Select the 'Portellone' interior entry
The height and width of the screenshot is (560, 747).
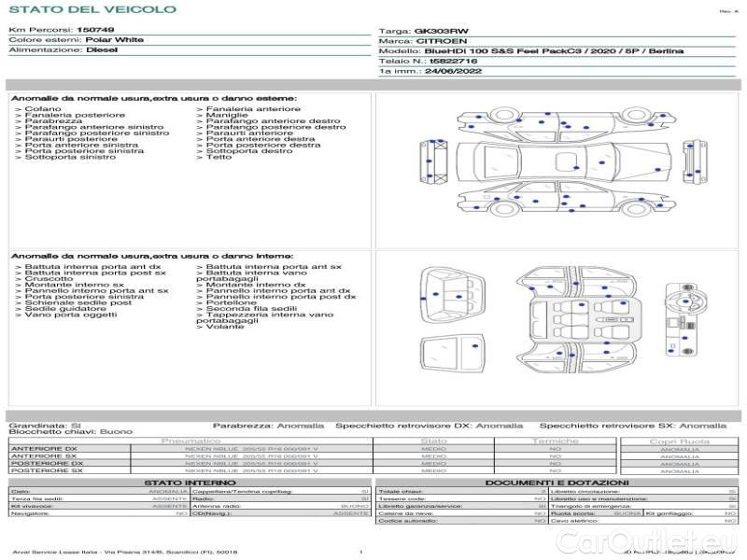(231, 302)
